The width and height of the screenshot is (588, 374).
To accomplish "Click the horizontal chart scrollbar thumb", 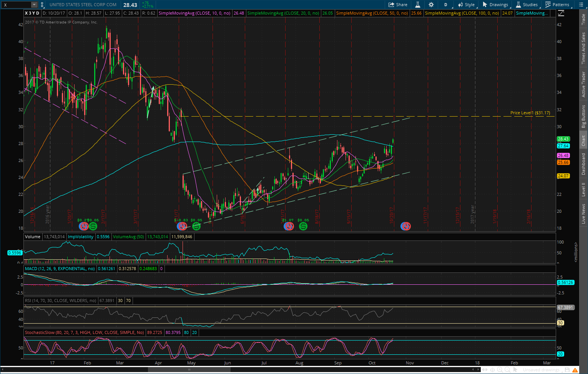I will click(189, 370).
